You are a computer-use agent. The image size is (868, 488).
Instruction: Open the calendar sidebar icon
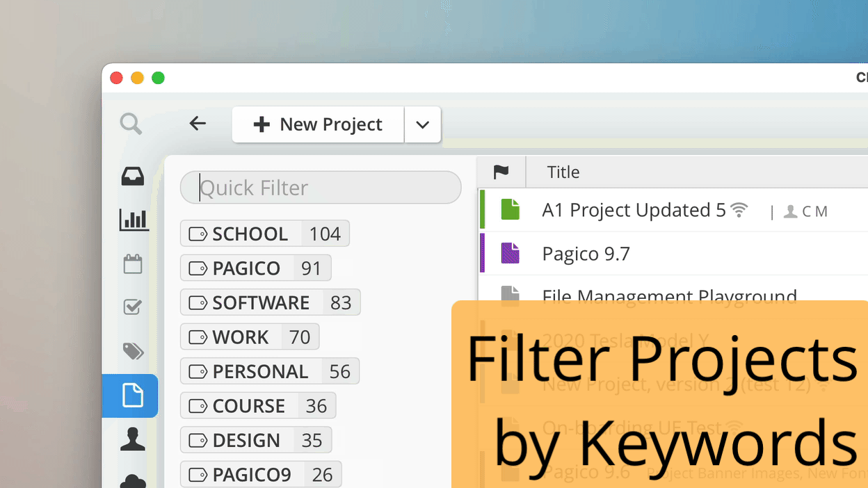coord(133,264)
